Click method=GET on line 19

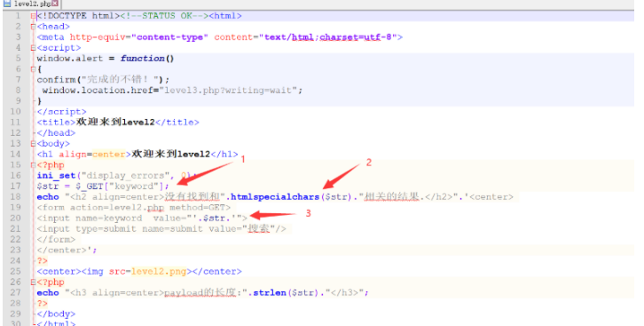[197, 208]
